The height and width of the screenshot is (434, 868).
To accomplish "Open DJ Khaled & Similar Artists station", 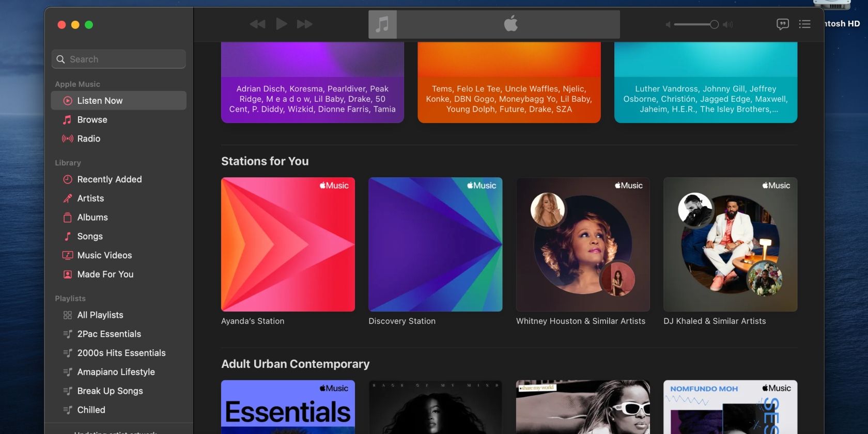I will tap(731, 244).
